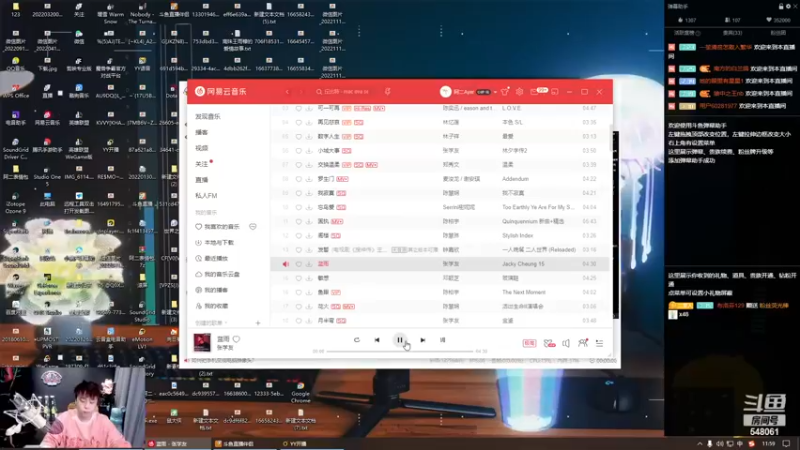Like the song in Stylish Index row

pos(298,236)
